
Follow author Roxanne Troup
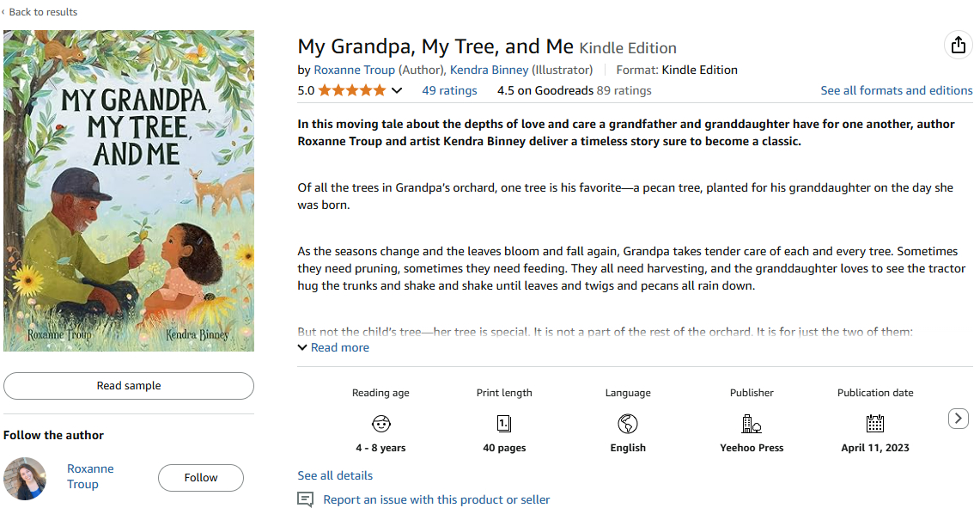(201, 478)
